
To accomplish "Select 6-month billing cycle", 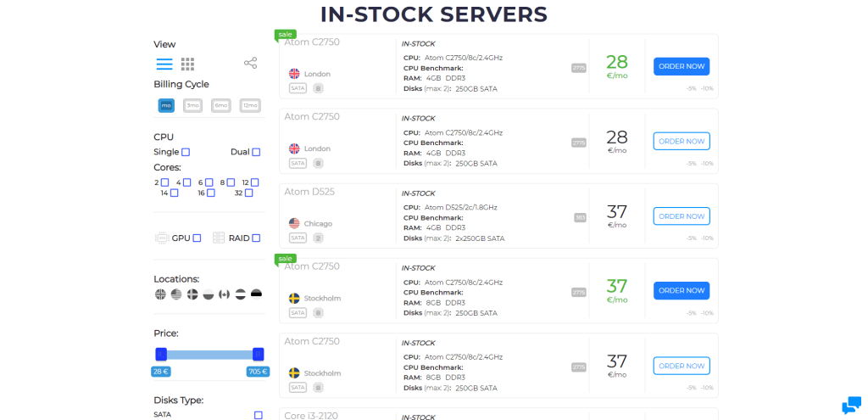I will [x=221, y=105].
